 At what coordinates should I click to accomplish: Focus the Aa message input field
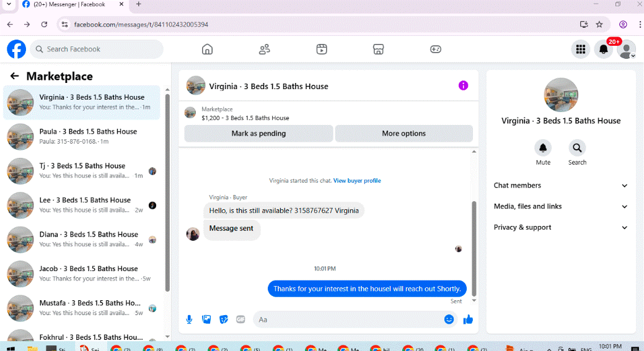[x=347, y=319]
